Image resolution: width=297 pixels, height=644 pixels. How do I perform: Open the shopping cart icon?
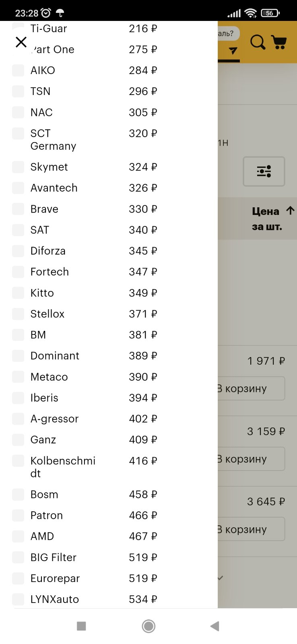click(279, 42)
